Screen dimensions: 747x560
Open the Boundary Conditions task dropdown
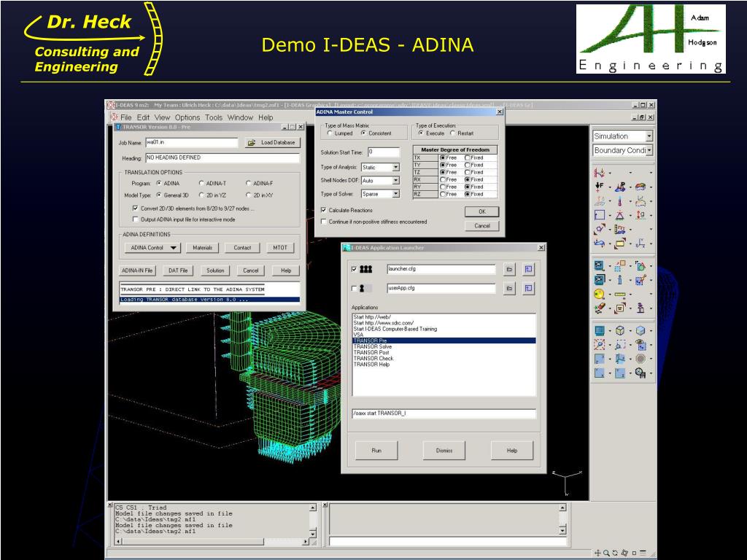[x=649, y=150]
